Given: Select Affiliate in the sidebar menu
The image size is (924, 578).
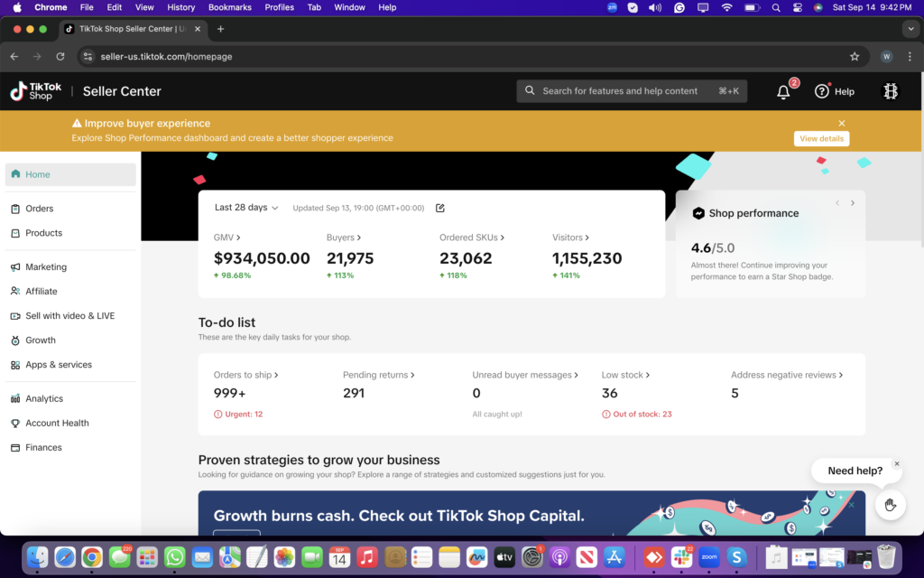Looking at the screenshot, I should click(x=42, y=291).
